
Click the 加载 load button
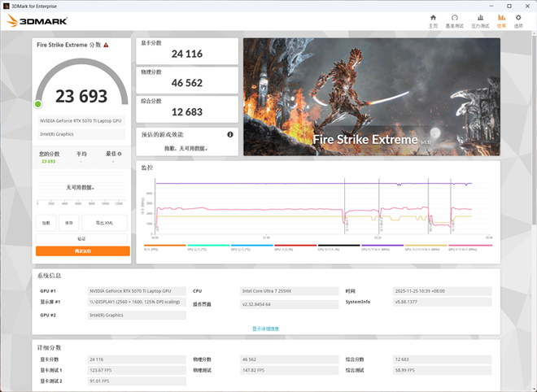point(46,223)
